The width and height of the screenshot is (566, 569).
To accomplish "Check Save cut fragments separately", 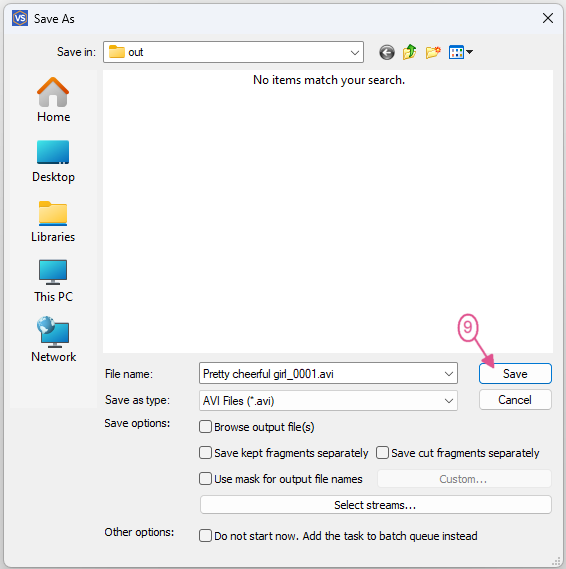I will pyautogui.click(x=382, y=453).
